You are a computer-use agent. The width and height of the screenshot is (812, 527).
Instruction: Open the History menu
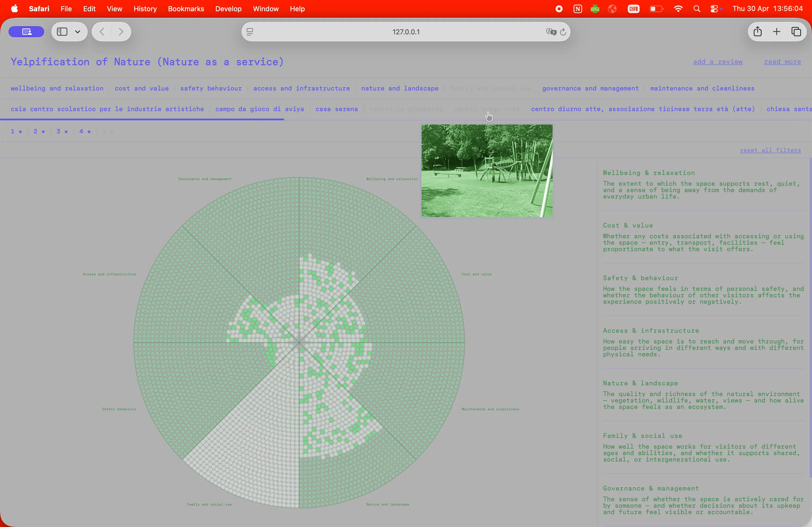(x=145, y=9)
